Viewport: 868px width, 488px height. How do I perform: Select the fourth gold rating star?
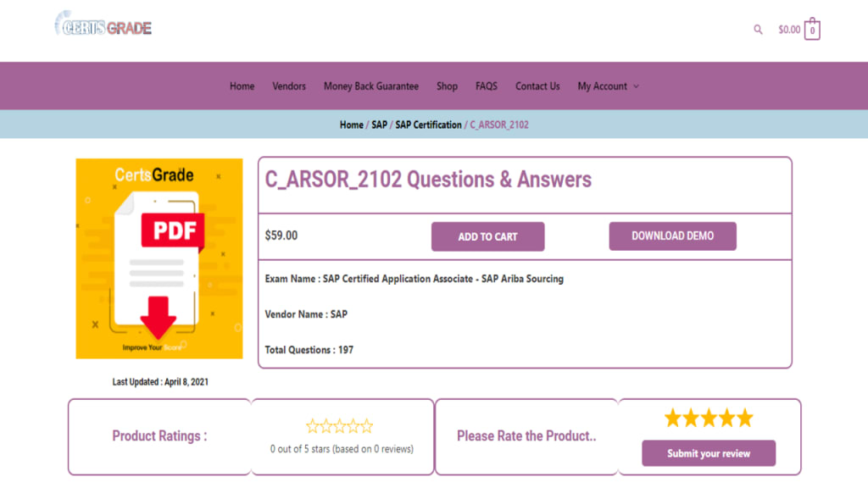point(726,419)
